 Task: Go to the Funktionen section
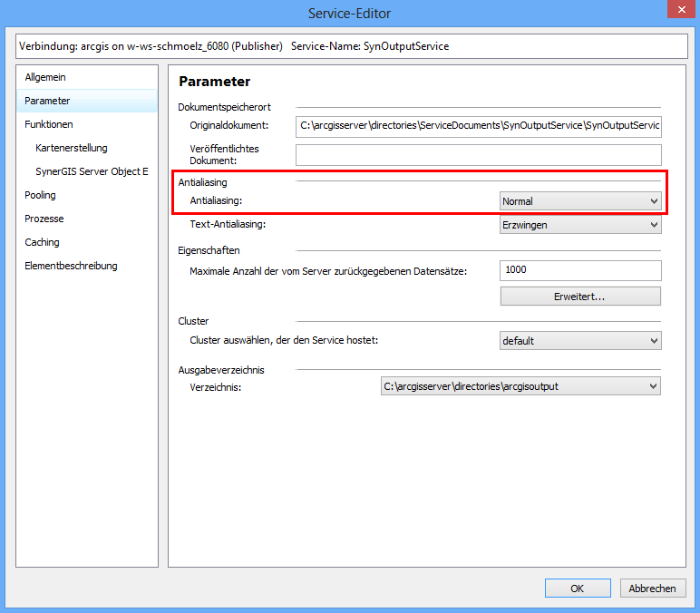coord(87,124)
